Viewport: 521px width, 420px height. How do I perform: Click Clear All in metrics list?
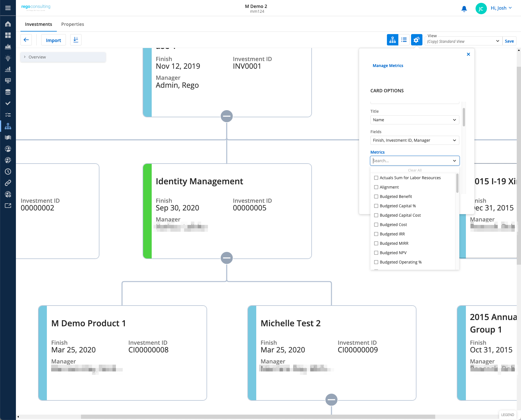click(415, 170)
